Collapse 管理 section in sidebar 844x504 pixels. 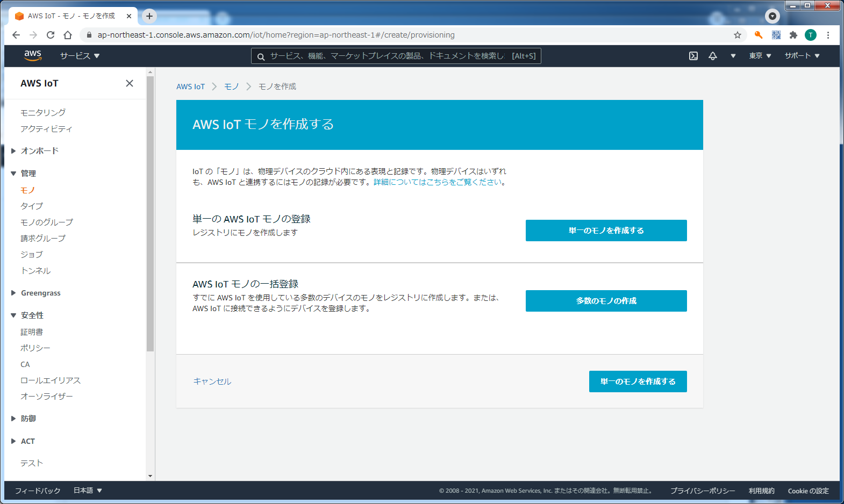[x=14, y=174]
